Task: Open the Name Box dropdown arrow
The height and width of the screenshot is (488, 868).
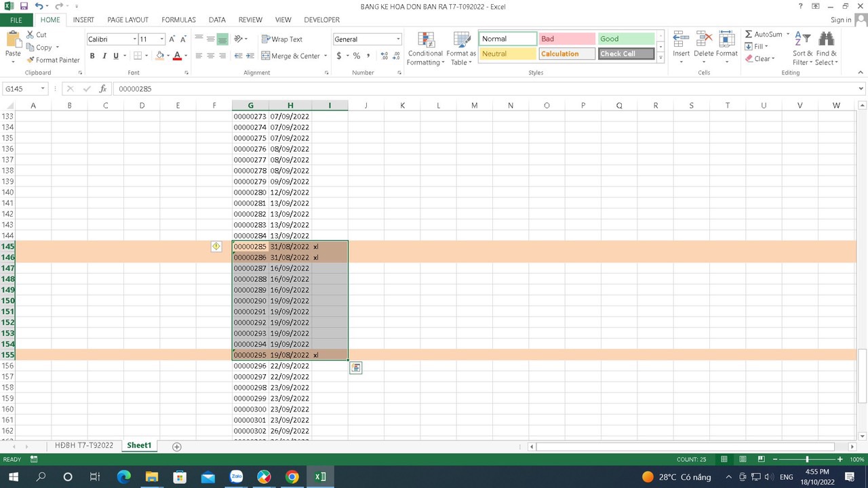Action: (42, 89)
